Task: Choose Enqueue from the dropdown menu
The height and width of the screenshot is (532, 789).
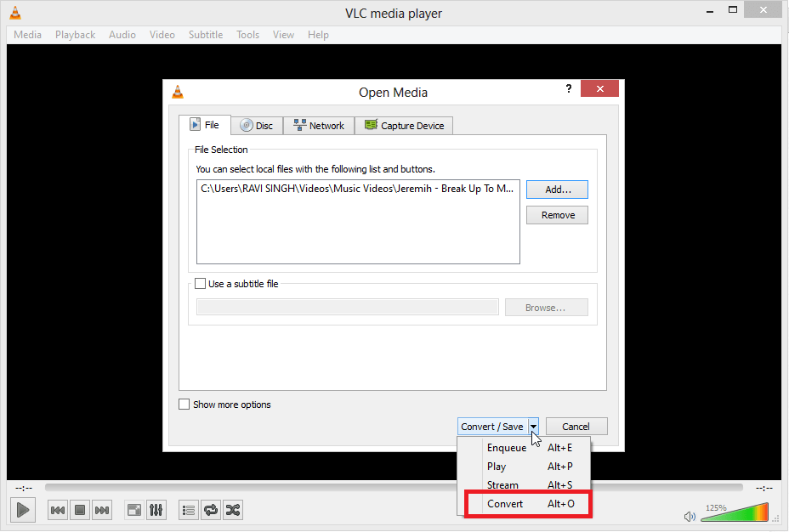Action: tap(524, 448)
